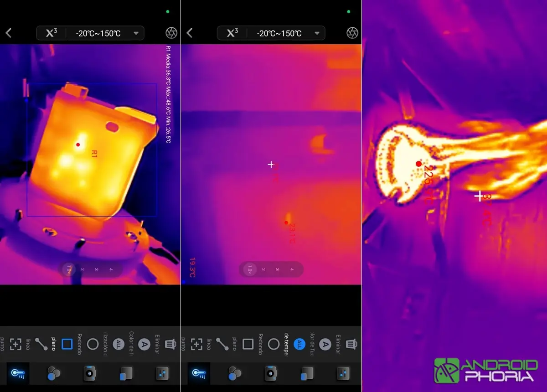547x392 pixels.
Task: Open the adjustment sliders tab, left screen
Action: click(162, 374)
